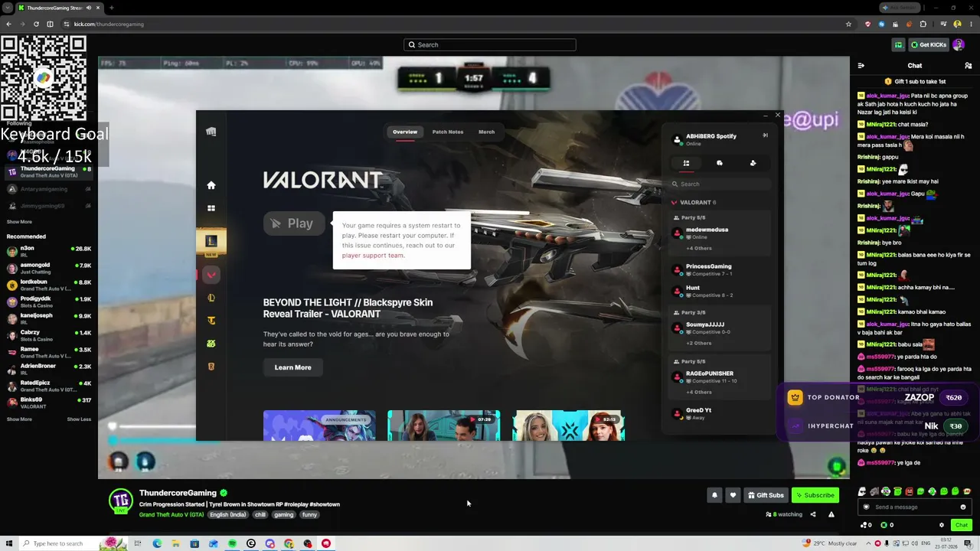Screen dimensions: 980x551
Task: Click the Kick search field
Action: [x=490, y=45]
